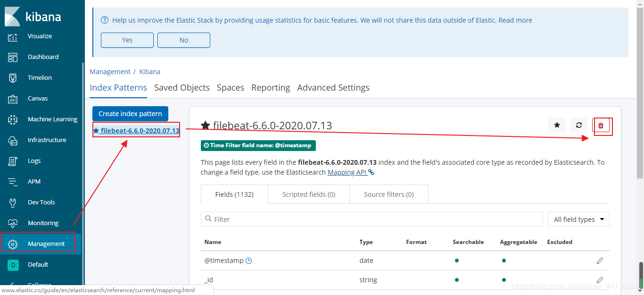This screenshot has width=644, height=295.
Task: Open the Canvas sidebar icon
Action: pos(13,99)
